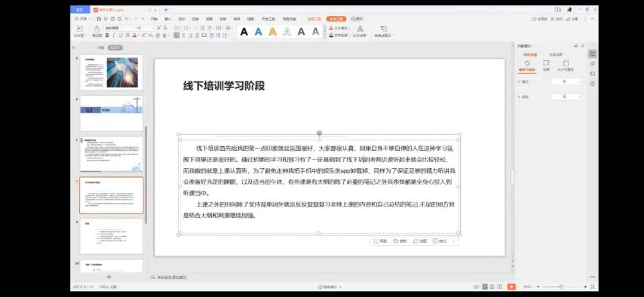Click the 转换成图示 button
Viewport: 644px width, 297px height.
(383, 36)
